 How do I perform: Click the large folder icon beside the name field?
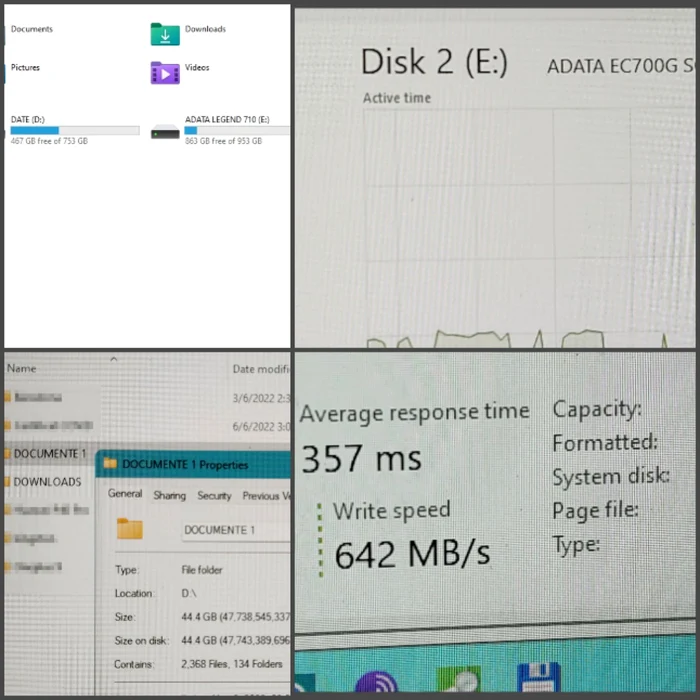coord(129,529)
